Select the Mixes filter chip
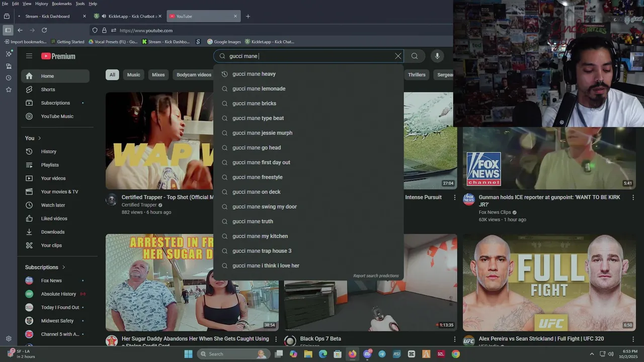This screenshot has height=362, width=644. point(158,75)
